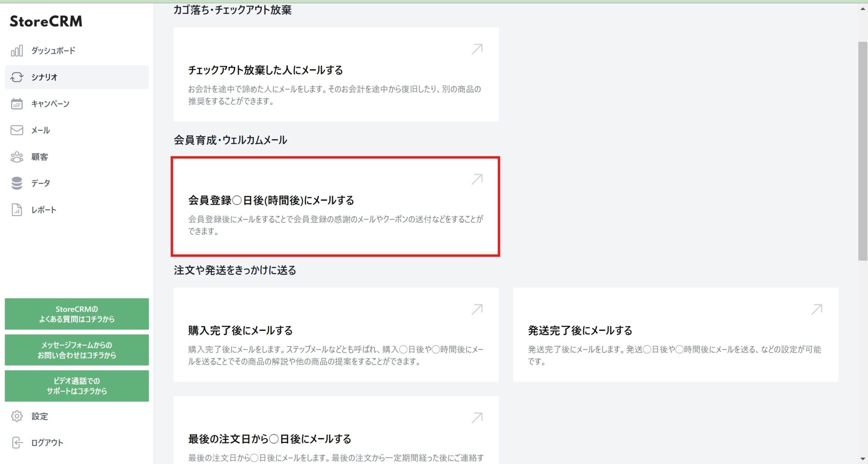The height and width of the screenshot is (464, 868).
Task: Open the ダッシュボード menu item
Action: [77, 51]
